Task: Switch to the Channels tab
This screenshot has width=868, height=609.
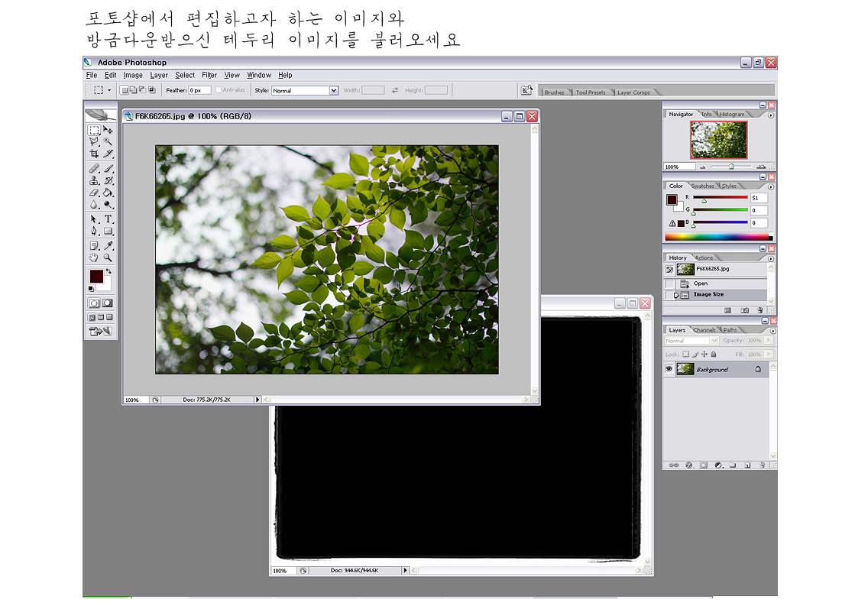Action: [x=704, y=330]
